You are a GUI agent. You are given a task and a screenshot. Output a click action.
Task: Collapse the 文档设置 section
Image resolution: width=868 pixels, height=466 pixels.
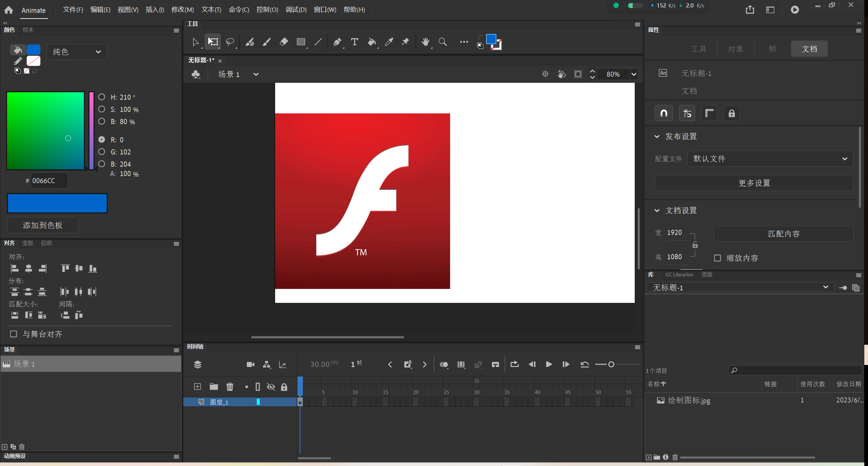click(x=657, y=211)
